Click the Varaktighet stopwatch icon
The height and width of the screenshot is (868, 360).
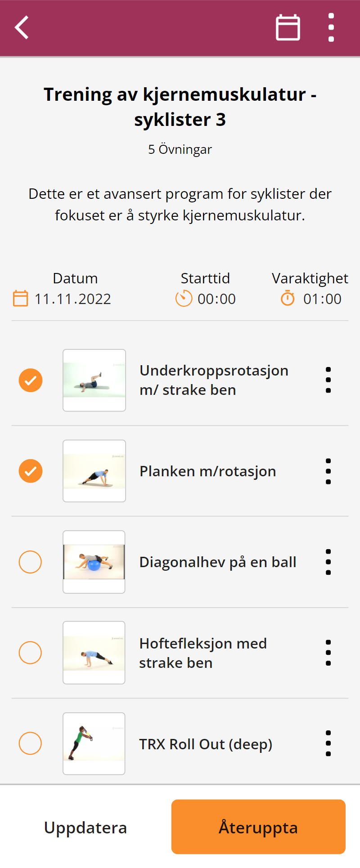pyautogui.click(x=288, y=298)
